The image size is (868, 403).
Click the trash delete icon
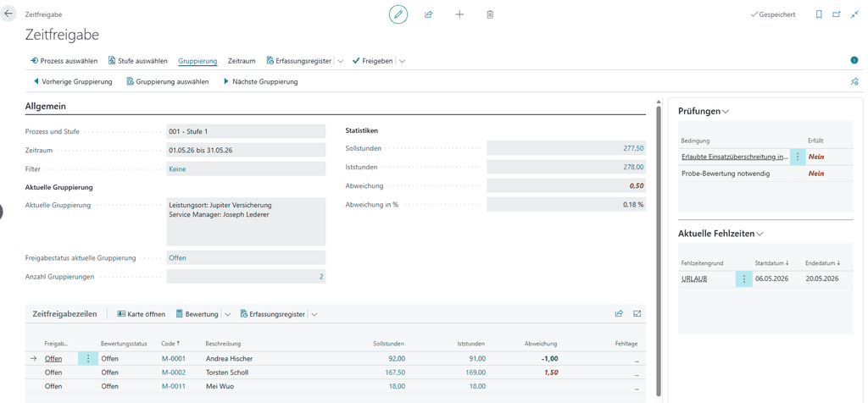tap(490, 14)
